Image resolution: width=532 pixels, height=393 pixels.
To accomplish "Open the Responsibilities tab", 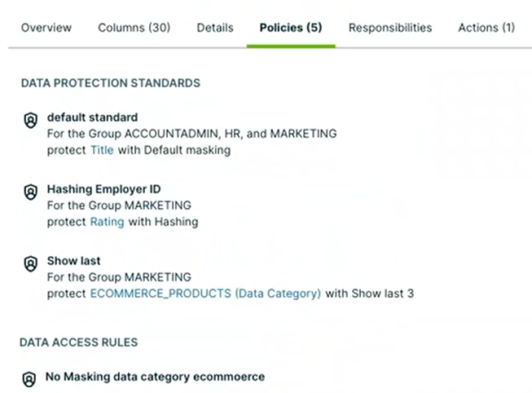I will (390, 28).
